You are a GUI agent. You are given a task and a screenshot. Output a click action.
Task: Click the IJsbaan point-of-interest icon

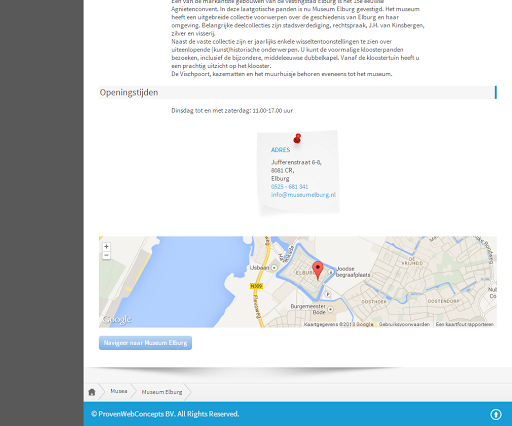(274, 268)
